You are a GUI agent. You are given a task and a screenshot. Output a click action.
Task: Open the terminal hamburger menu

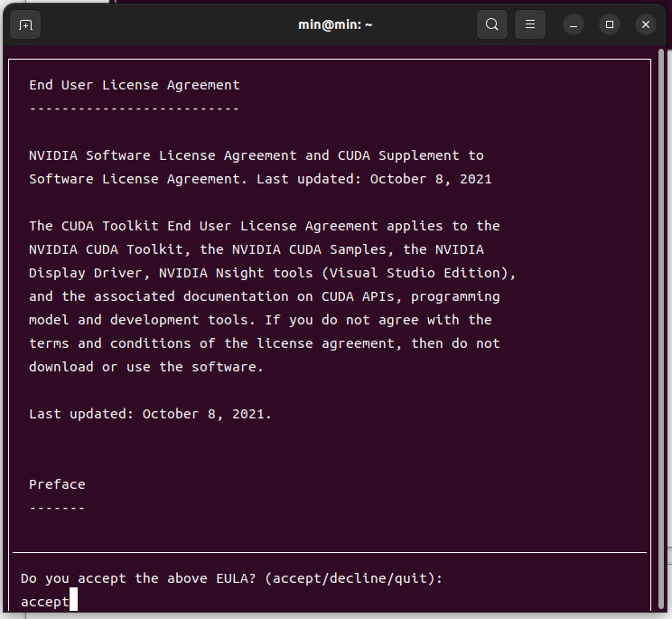point(530,24)
